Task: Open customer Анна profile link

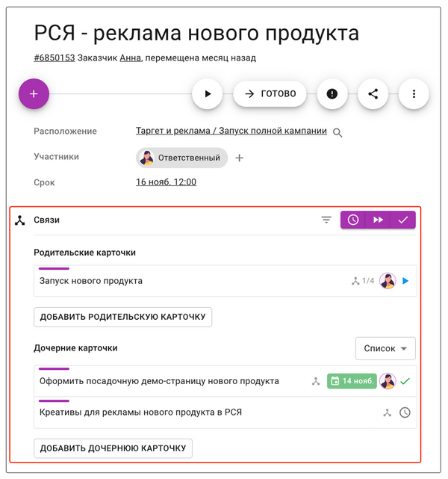Action: 131,58
